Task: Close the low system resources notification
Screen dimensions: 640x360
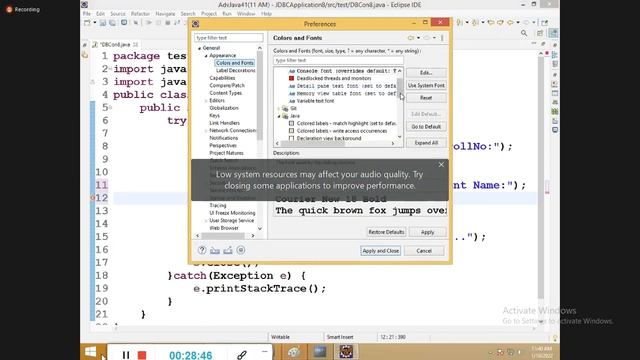Action: click(x=441, y=164)
